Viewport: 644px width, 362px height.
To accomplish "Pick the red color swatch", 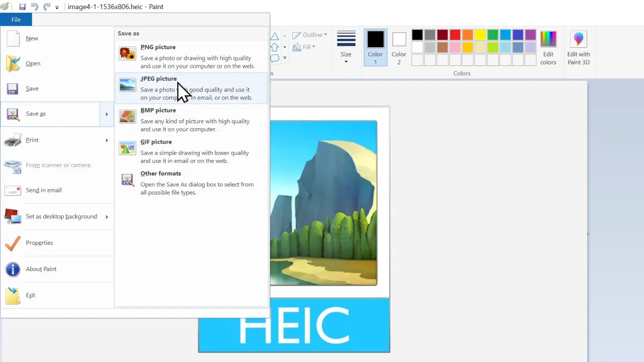I will pos(455,35).
